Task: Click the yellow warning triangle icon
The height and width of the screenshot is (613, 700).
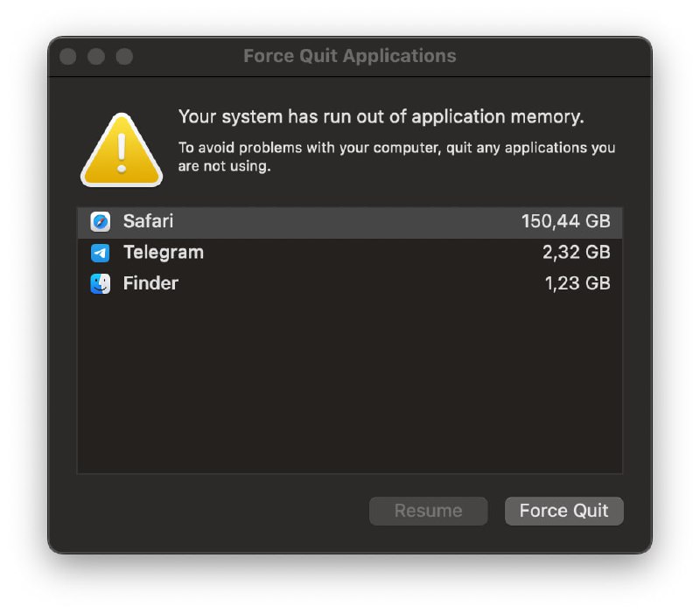Action: tap(122, 151)
